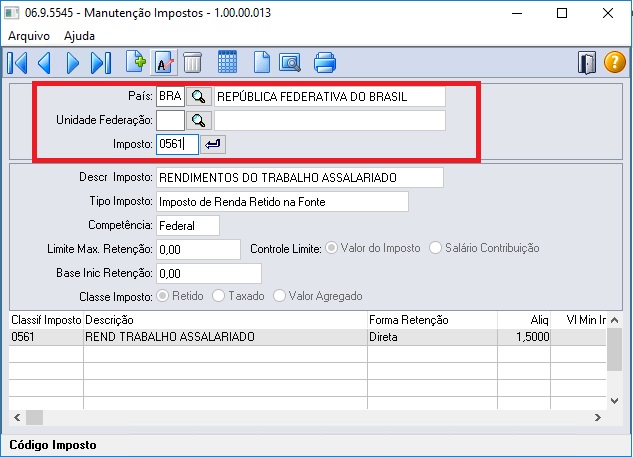The width and height of the screenshot is (633, 457).
Task: Click application icon in title bar
Action: click(11, 13)
